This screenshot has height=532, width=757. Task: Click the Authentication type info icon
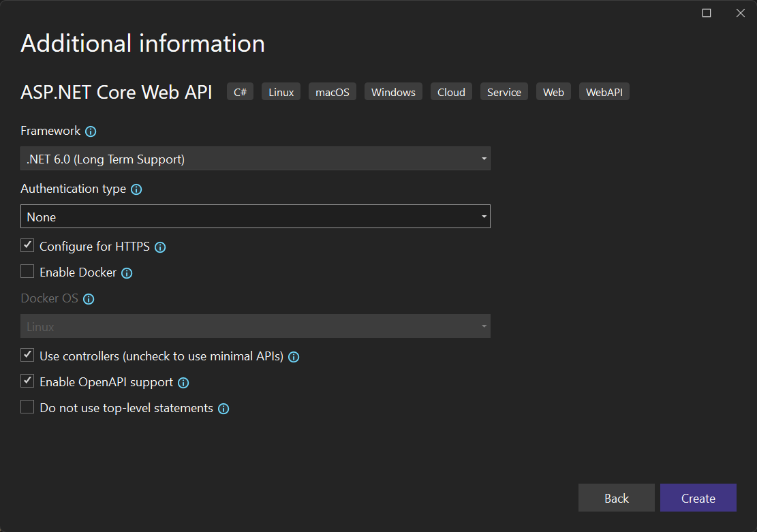(x=136, y=189)
